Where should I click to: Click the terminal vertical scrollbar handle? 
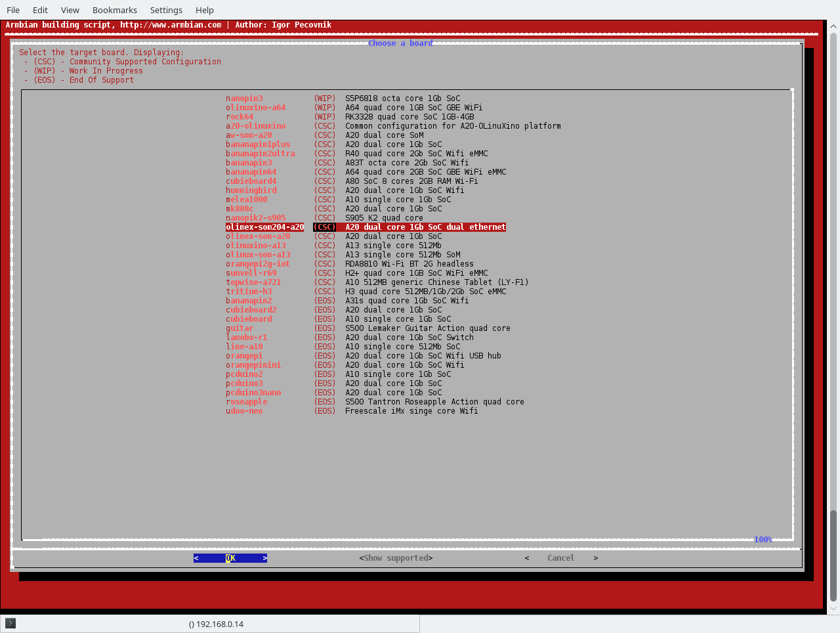point(833,556)
